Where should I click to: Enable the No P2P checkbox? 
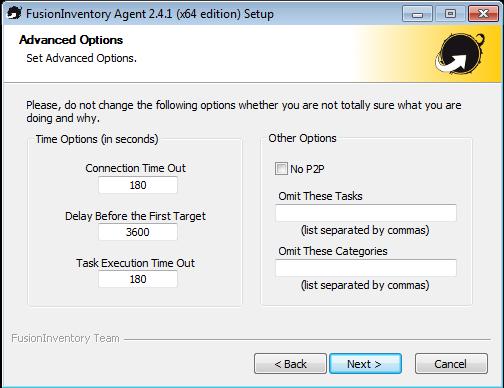click(281, 169)
